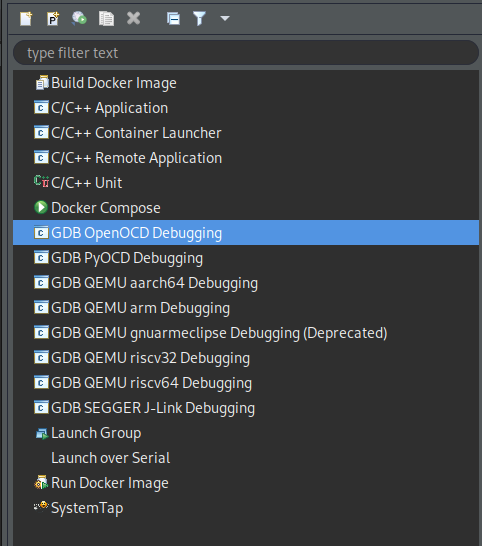
Task: Click the Export launch configuration icon
Action: (x=79, y=18)
